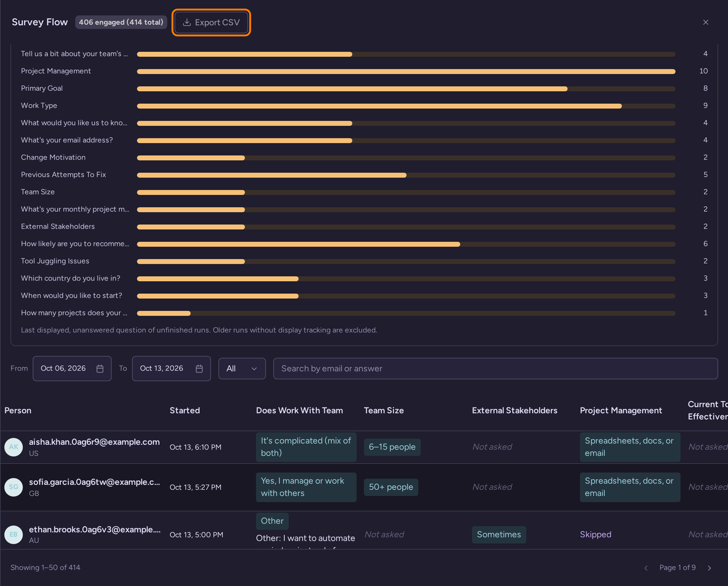Screen dimensions: 728x586
Task: Click the Project Management column header
Action: click(621, 410)
